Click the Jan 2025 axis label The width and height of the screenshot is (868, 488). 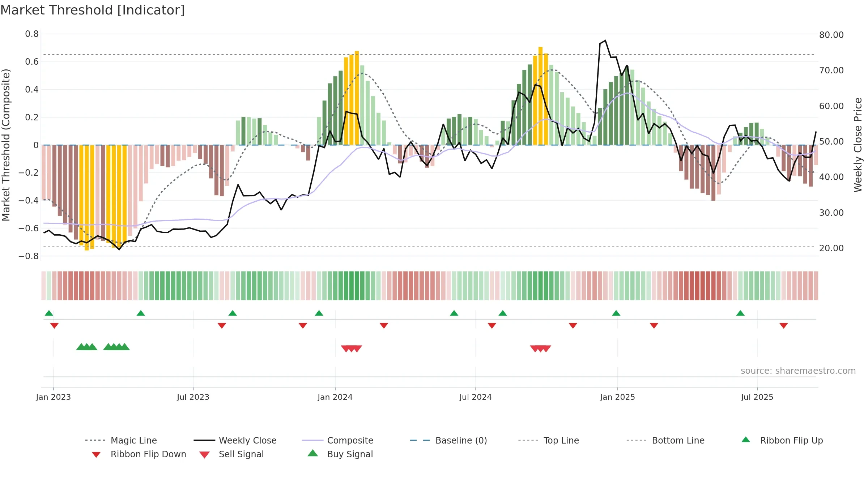click(618, 397)
